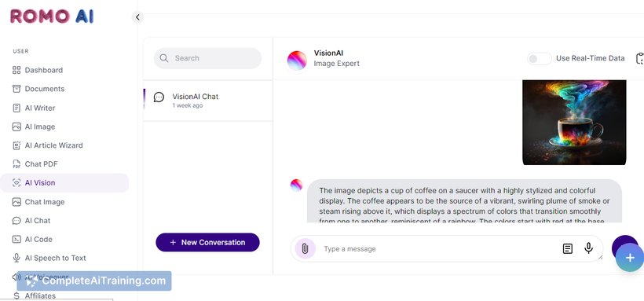644x301 pixels.
Task: Open the VisionAI Chat conversation
Action: click(x=207, y=101)
